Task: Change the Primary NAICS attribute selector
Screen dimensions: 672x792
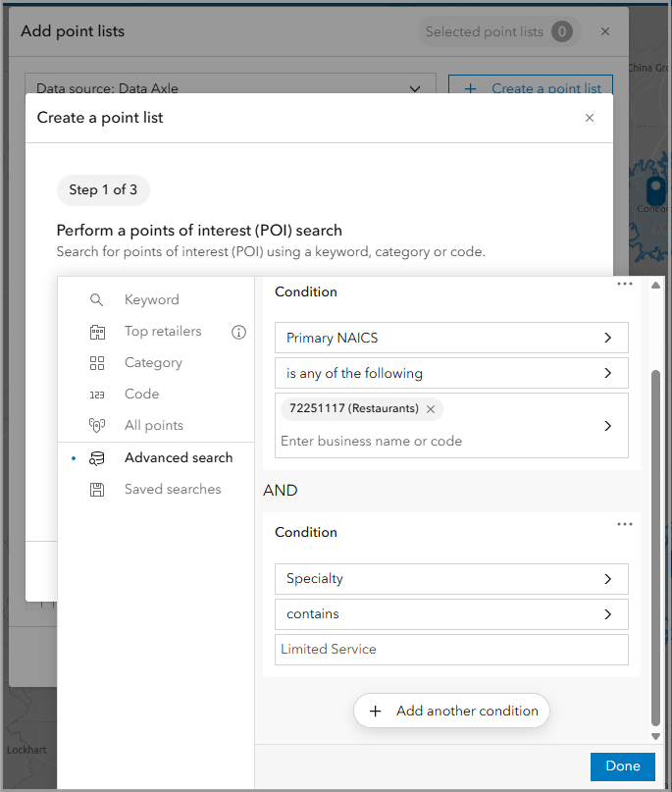Action: [451, 338]
